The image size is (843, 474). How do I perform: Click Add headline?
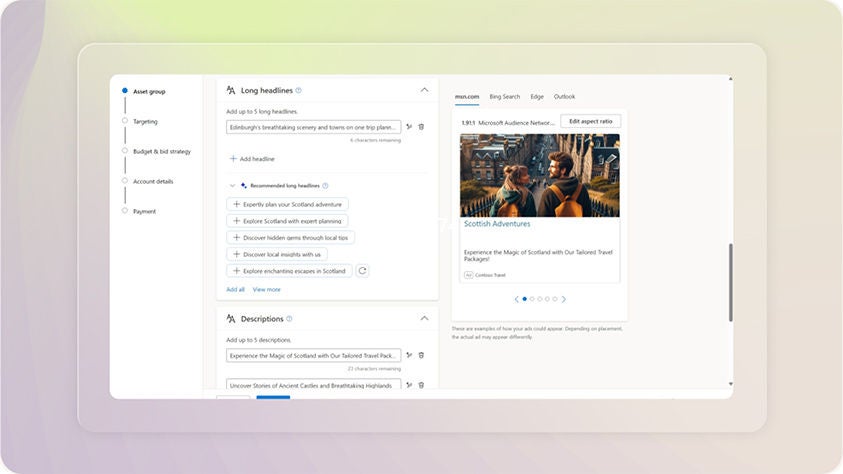252,159
